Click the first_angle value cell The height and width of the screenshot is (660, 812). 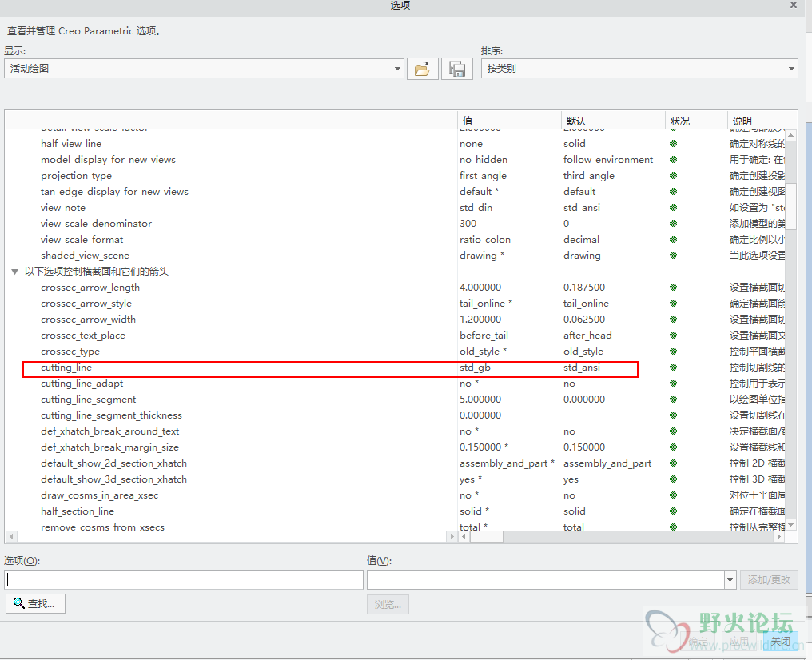483,176
